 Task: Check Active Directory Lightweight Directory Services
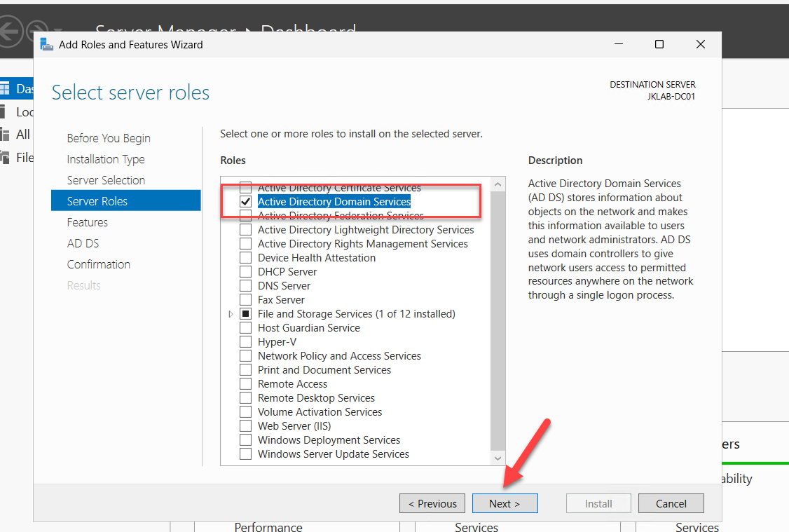(245, 230)
